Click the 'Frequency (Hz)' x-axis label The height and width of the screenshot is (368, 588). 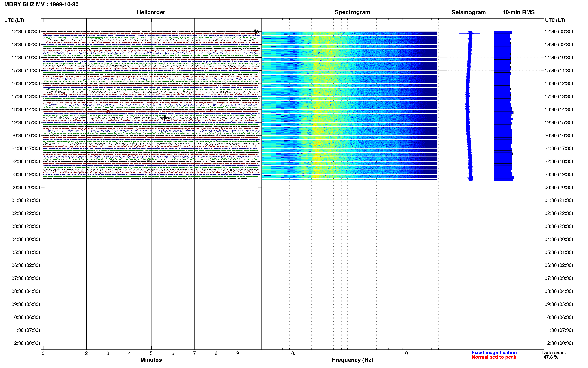(x=352, y=360)
